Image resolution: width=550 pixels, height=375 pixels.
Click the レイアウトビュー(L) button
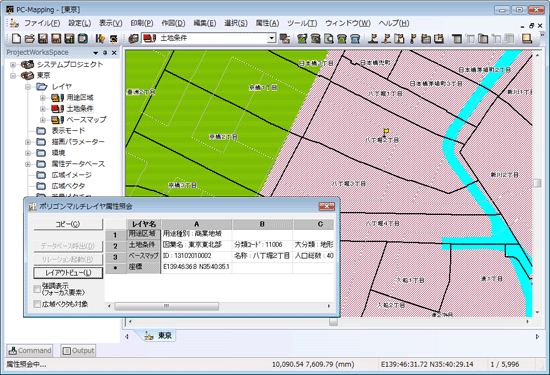68,273
